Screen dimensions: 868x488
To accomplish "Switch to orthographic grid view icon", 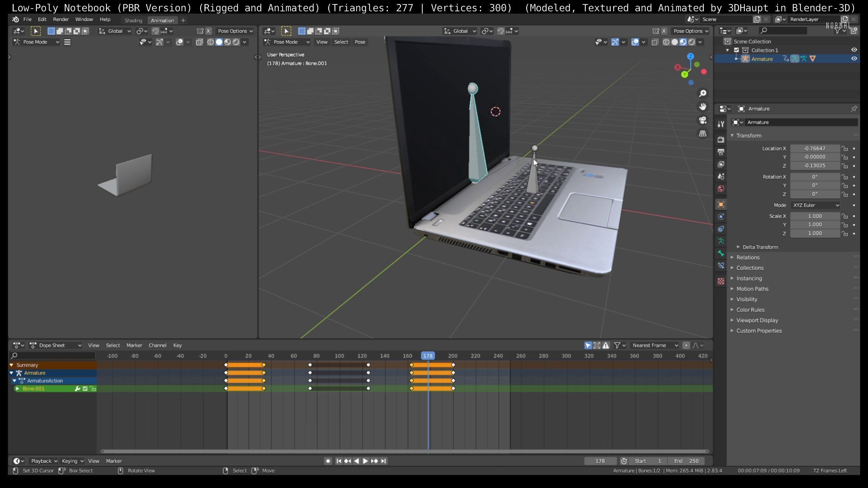I will pyautogui.click(x=703, y=134).
